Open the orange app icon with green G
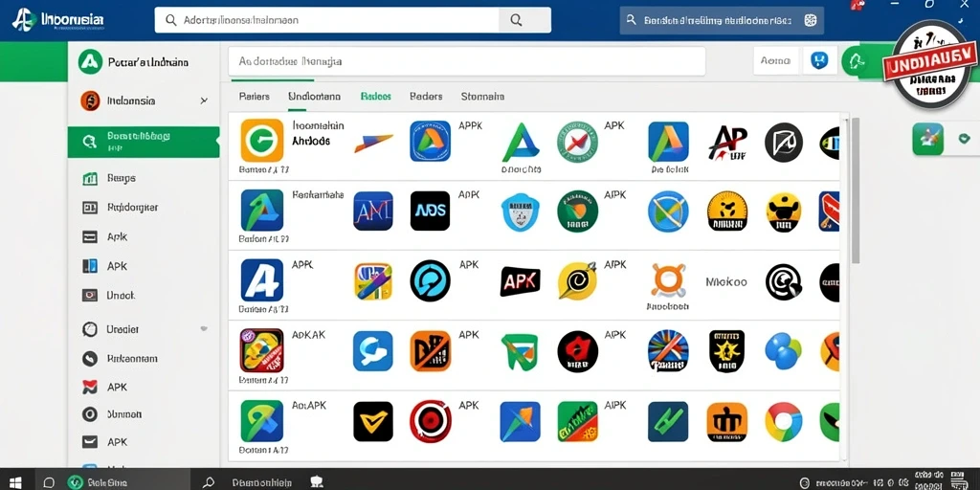 (x=262, y=141)
